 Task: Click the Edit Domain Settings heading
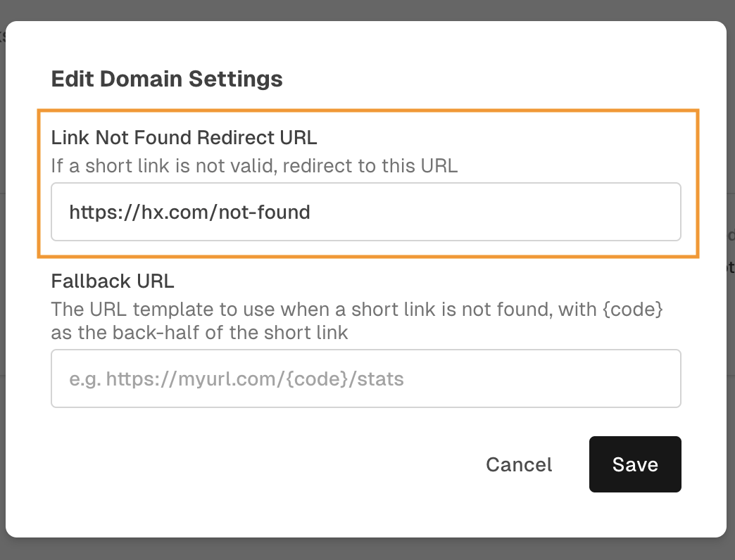click(167, 79)
